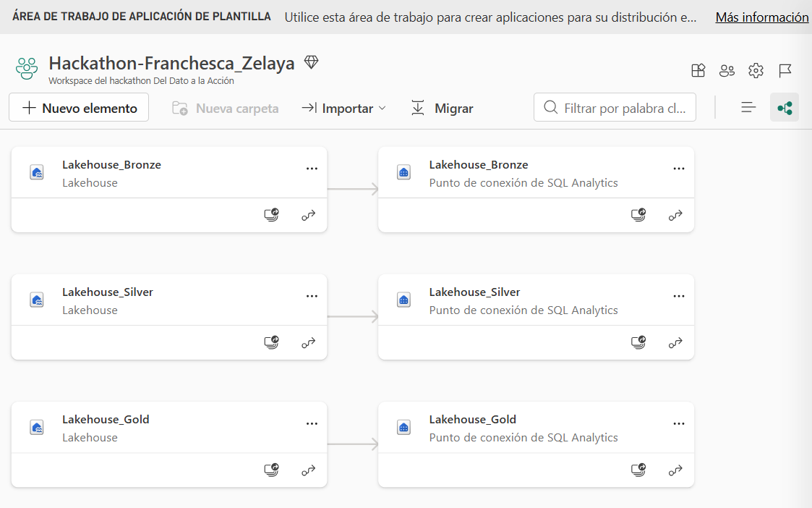The height and width of the screenshot is (508, 812).
Task: Switch to list view icon
Action: click(x=748, y=107)
